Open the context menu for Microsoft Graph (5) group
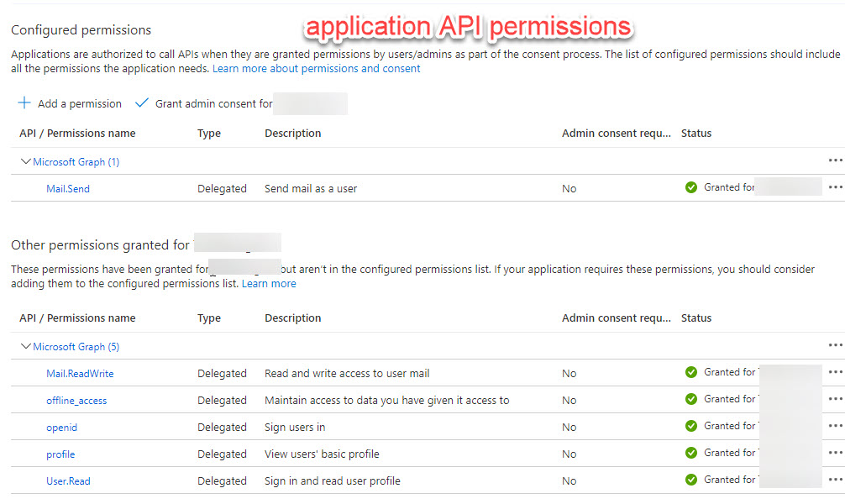 (x=835, y=346)
